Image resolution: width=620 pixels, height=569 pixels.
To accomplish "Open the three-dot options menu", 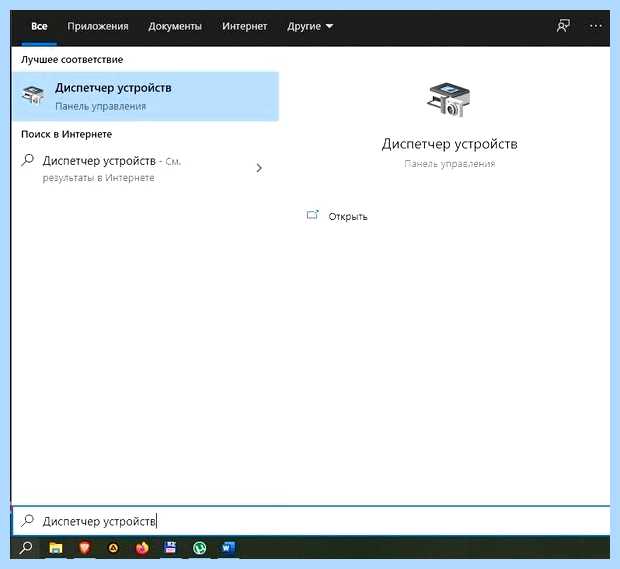I will [595, 26].
